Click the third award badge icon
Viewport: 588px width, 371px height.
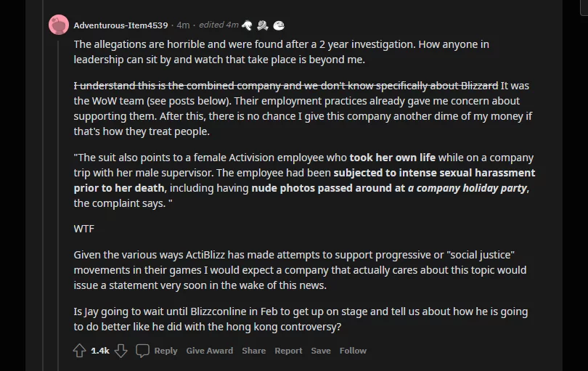click(279, 25)
